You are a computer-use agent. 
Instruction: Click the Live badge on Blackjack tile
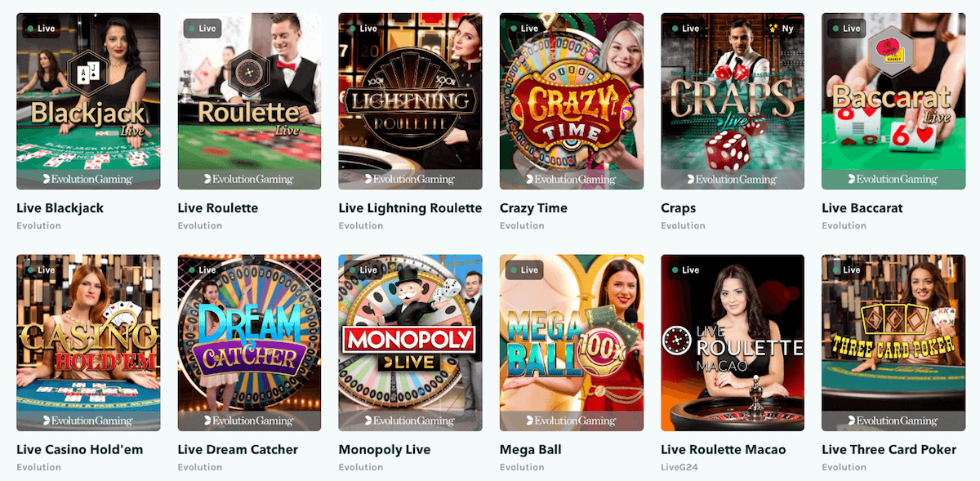click(x=42, y=29)
